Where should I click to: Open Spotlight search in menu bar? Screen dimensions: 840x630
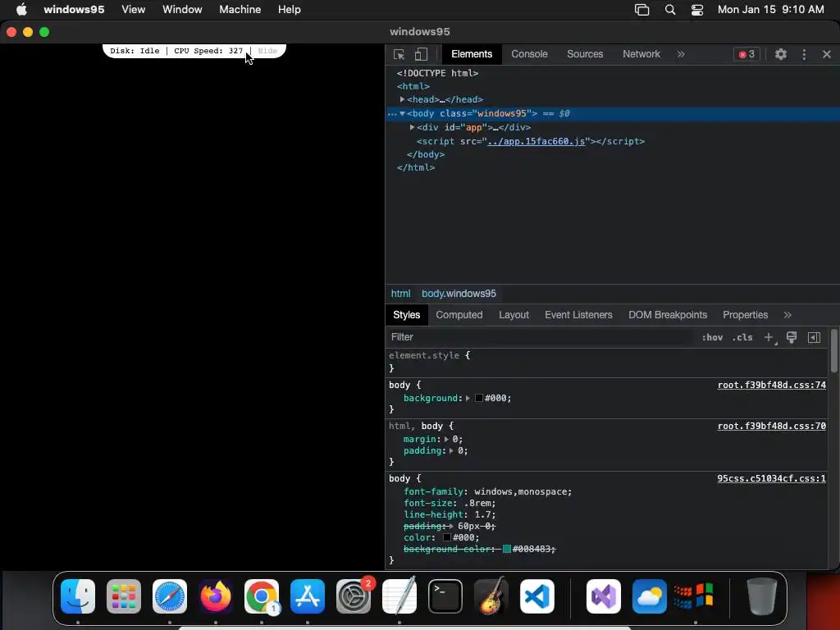point(669,10)
